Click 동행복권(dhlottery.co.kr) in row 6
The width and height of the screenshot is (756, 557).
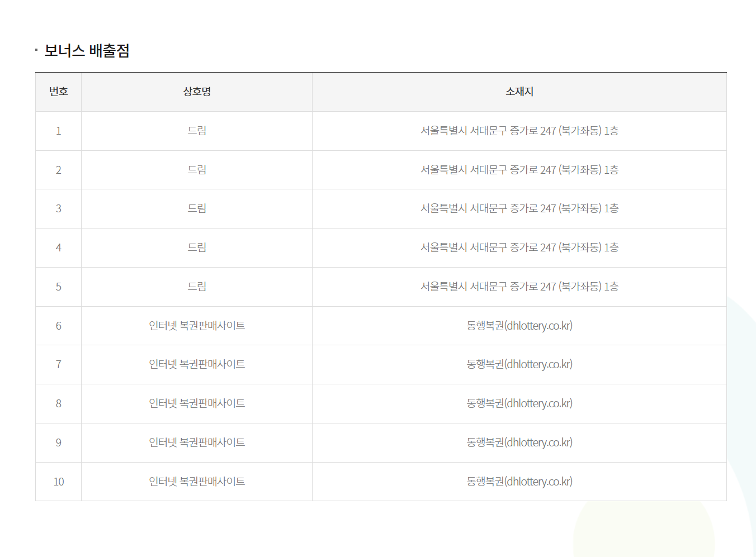pyautogui.click(x=519, y=326)
